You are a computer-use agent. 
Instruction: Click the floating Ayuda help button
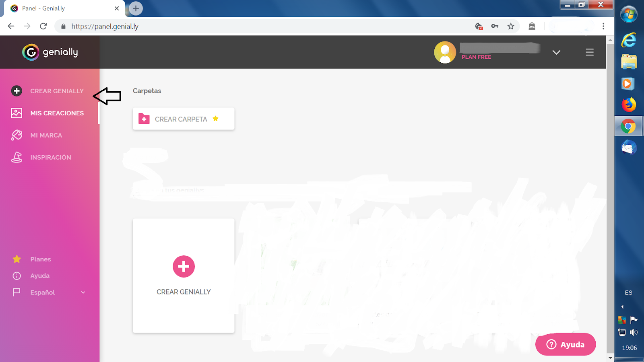pyautogui.click(x=565, y=344)
